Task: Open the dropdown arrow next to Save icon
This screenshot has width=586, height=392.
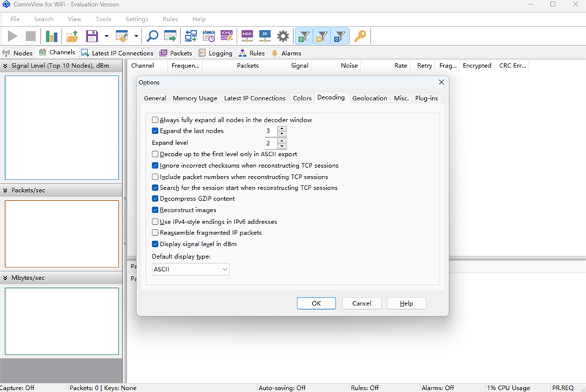Action: tap(106, 36)
